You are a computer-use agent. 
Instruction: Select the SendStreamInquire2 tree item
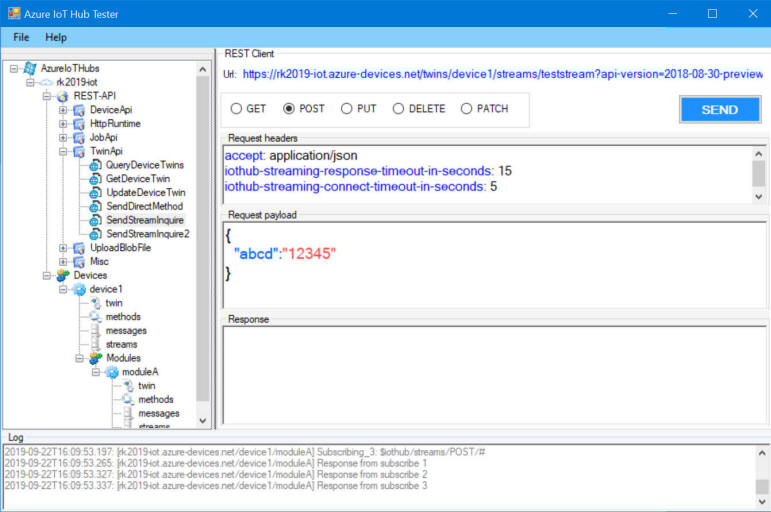(x=148, y=235)
